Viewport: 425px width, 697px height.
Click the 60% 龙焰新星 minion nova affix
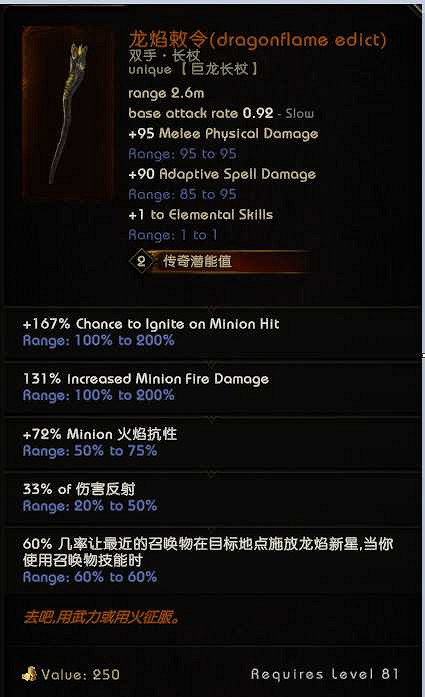(x=208, y=552)
